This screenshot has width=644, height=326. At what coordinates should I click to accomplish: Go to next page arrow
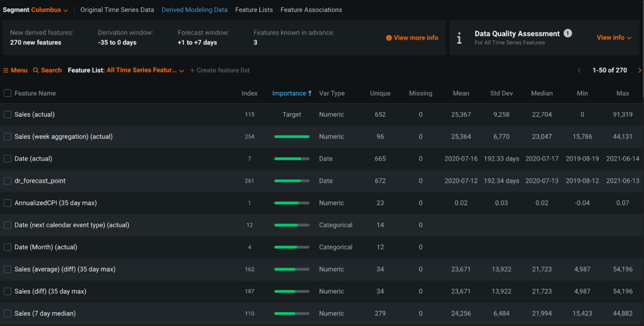point(640,70)
